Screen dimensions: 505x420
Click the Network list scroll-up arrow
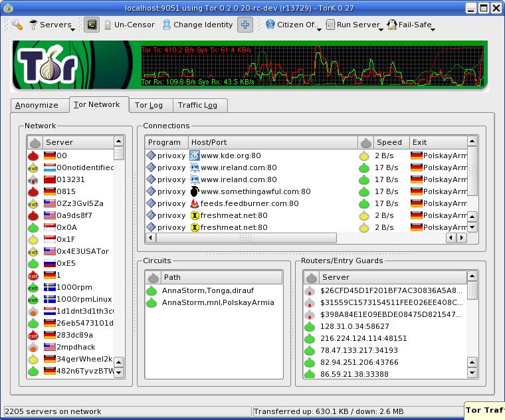[x=118, y=142]
